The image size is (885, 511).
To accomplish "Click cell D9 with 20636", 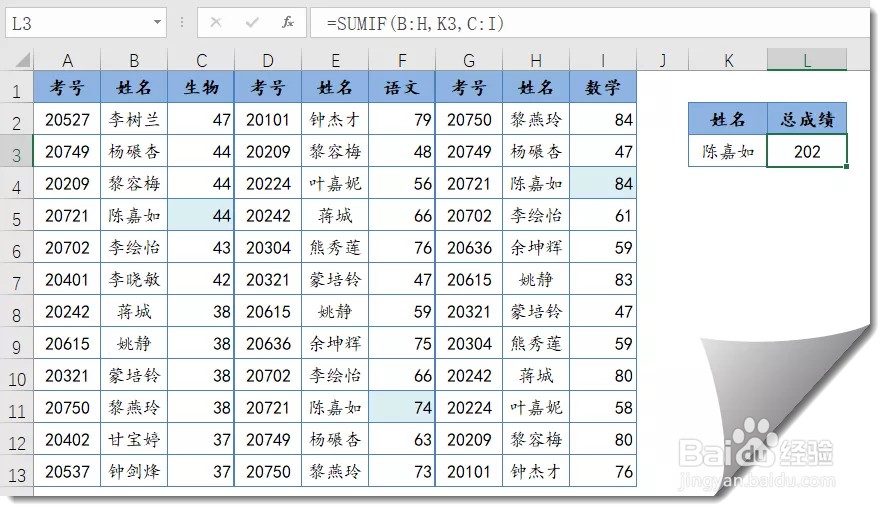I will [268, 343].
